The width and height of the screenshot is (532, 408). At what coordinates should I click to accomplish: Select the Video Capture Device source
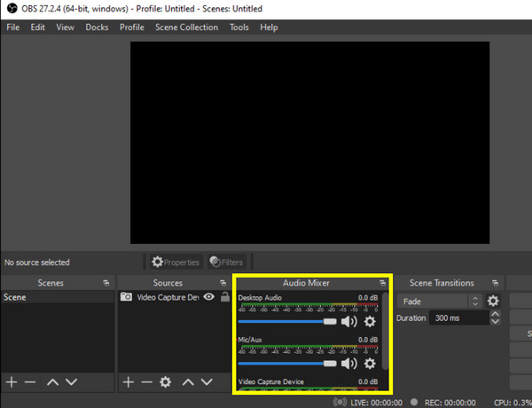[x=168, y=297]
